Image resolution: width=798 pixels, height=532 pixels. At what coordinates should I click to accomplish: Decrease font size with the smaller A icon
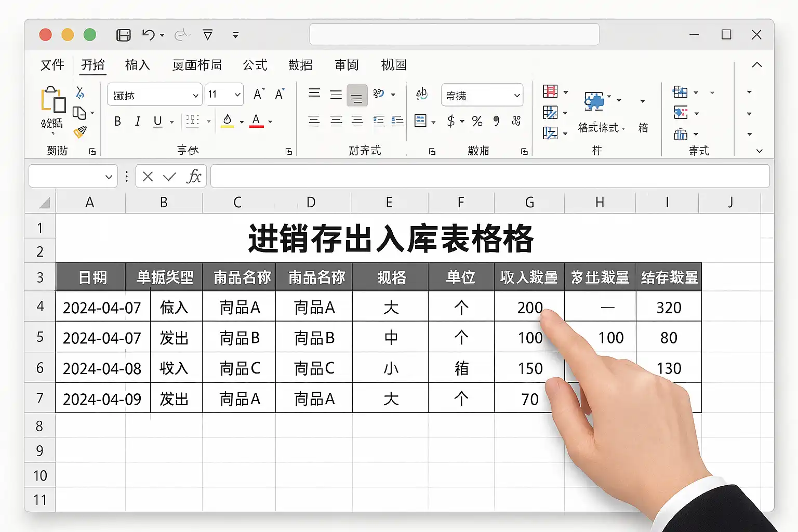[280, 94]
